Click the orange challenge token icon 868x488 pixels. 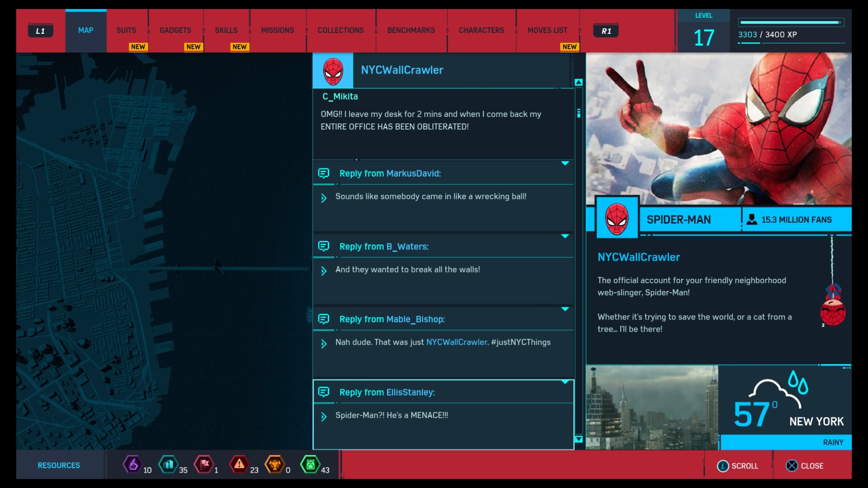[x=275, y=464]
